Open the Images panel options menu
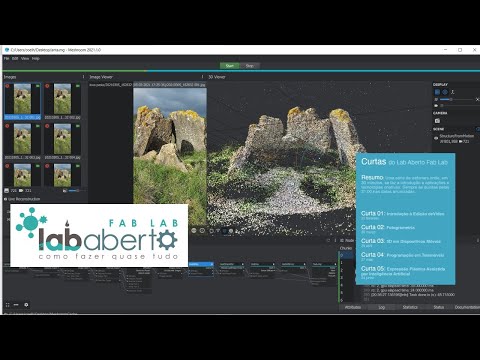 coord(83,77)
